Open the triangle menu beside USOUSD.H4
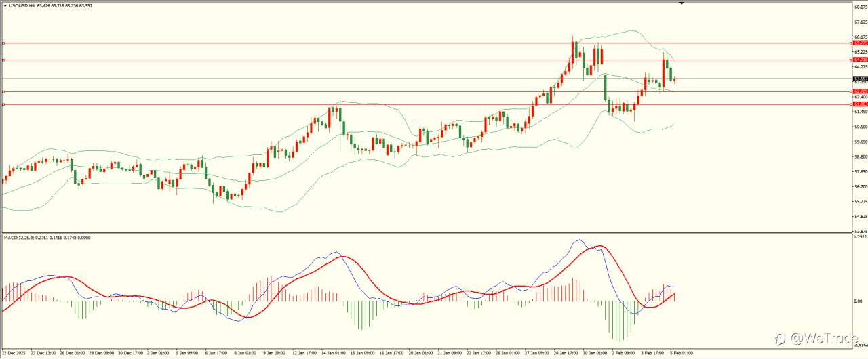Image resolution: width=868 pixels, height=359 pixels. (5, 5)
